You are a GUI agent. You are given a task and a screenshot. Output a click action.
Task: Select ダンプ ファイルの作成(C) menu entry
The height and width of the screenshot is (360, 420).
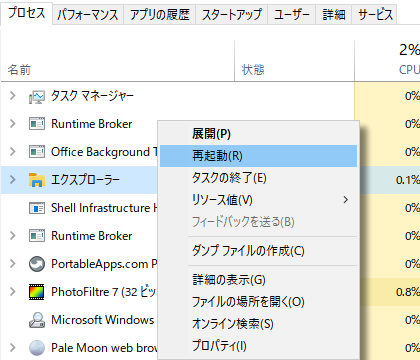coord(258,251)
